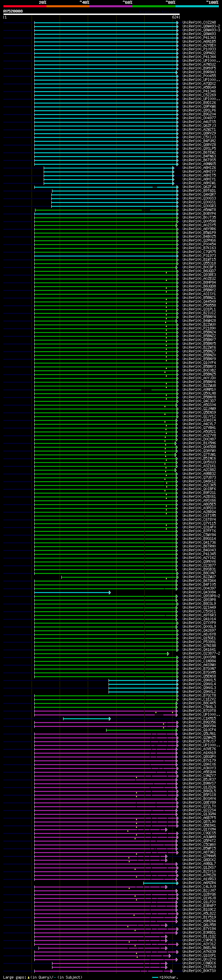Click the short cyan bar for UniRef100_C1KM15

(x=87, y=718)
